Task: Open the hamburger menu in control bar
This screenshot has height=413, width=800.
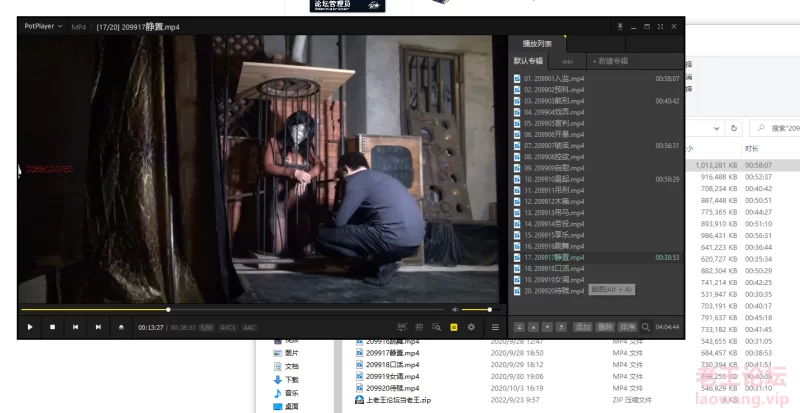Action: [x=495, y=327]
